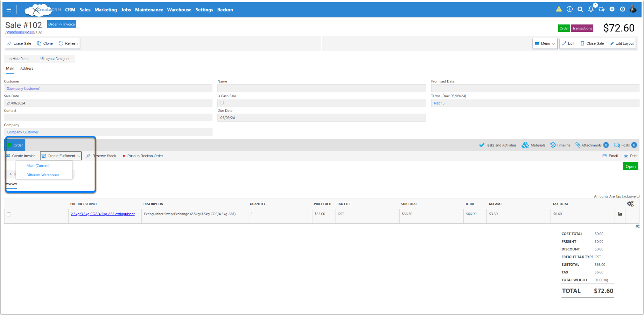The height and width of the screenshot is (315, 644).
Task: Open the chat messages icon in header
Action: (x=601, y=9)
